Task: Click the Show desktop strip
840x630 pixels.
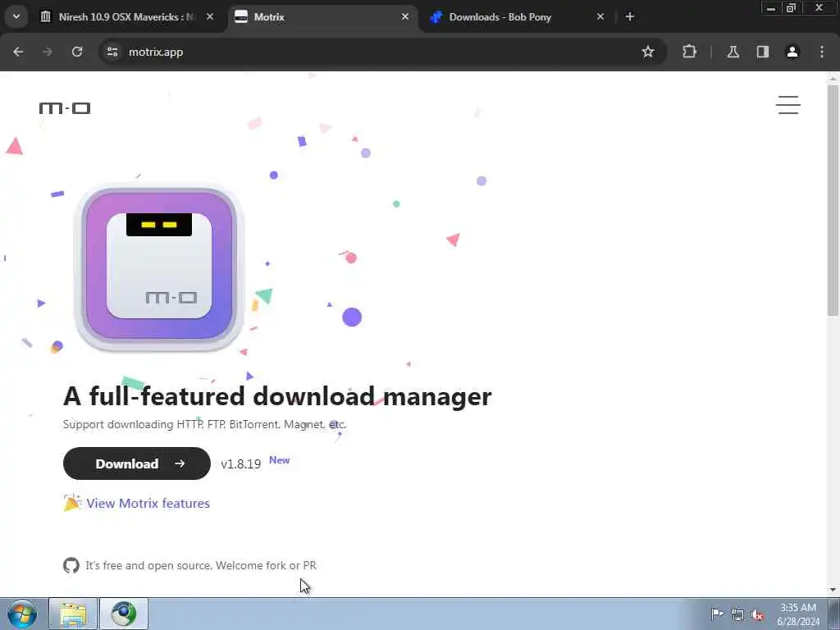Action: [834, 614]
